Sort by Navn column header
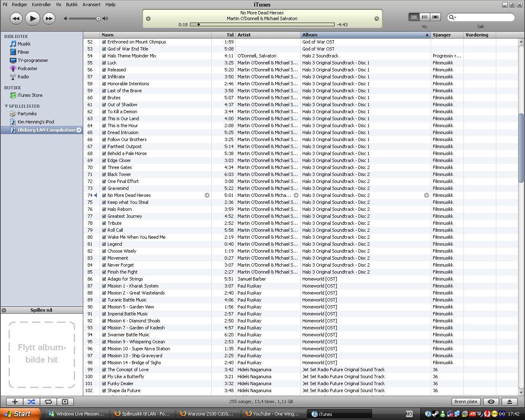Viewport: 525px width, 420px height. click(156, 35)
